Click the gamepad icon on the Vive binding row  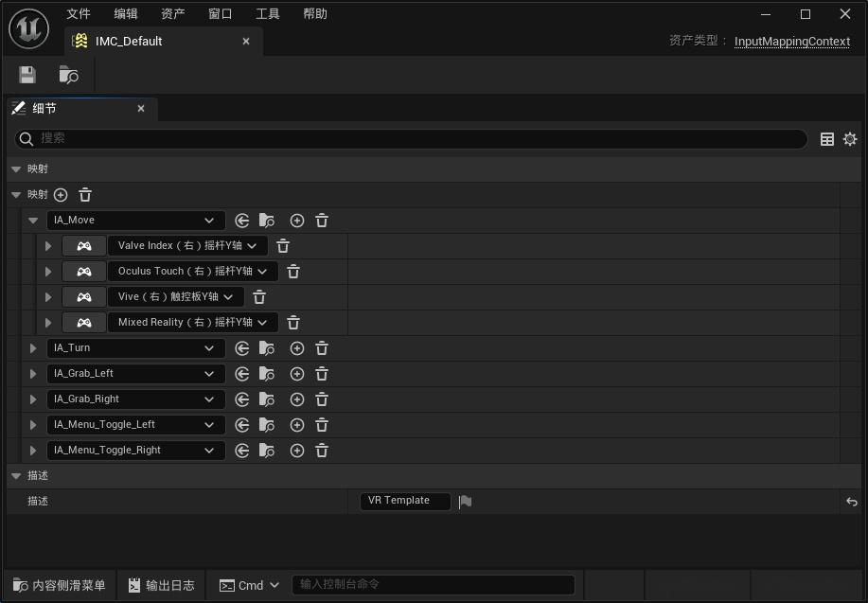pos(83,296)
